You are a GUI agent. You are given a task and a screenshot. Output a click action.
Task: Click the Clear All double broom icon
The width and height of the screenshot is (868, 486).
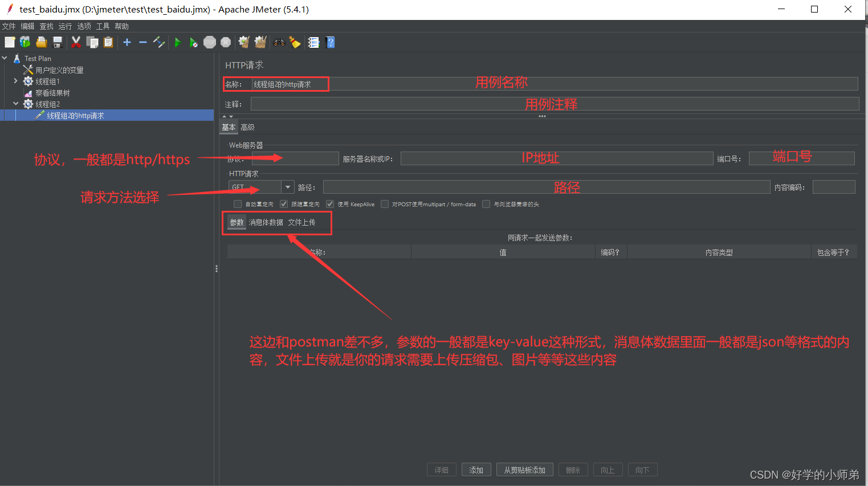tap(260, 42)
